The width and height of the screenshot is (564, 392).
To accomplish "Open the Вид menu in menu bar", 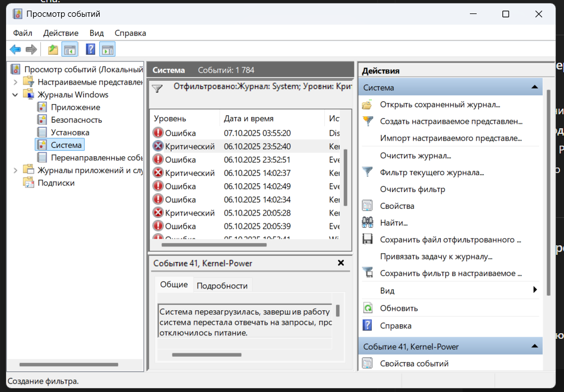I will coord(96,33).
